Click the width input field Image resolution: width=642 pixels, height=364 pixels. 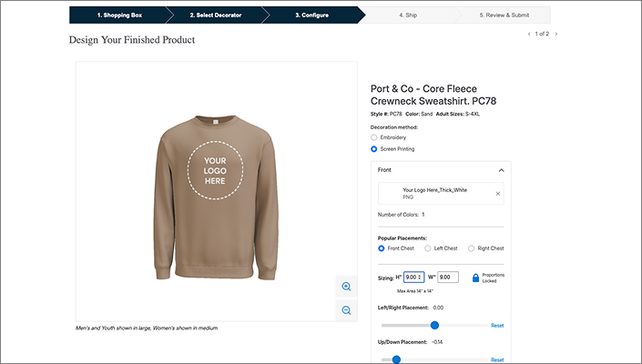[448, 278]
